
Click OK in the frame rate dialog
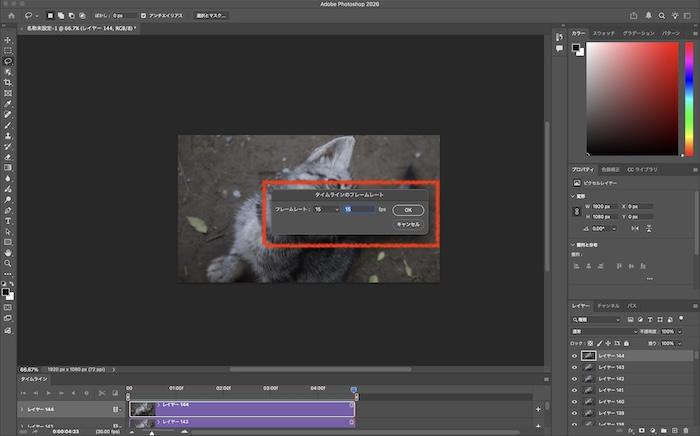tap(408, 210)
